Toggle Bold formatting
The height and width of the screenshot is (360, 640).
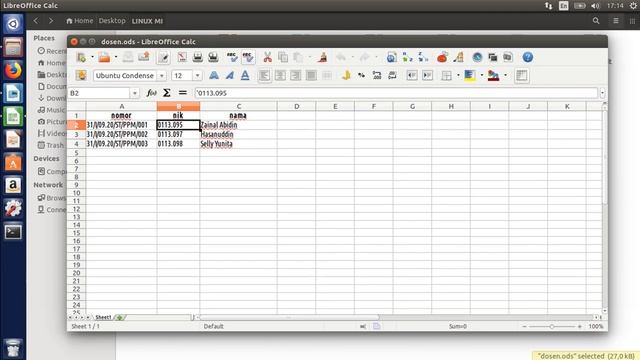pos(213,76)
